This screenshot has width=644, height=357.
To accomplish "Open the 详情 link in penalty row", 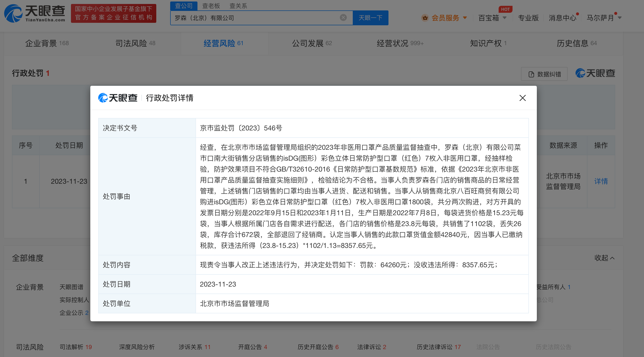I will pos(601,181).
